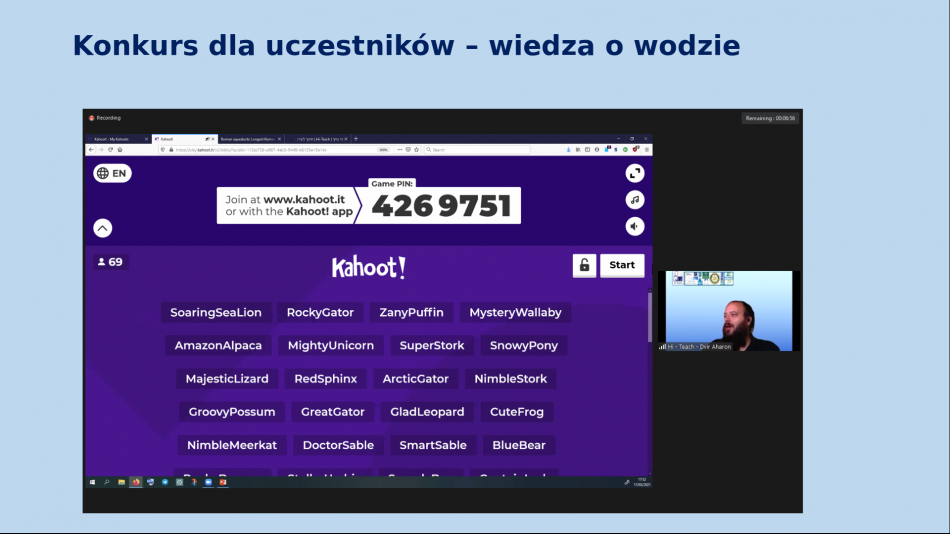Open a new browser tab
This screenshot has height=534, width=950.
[x=356, y=139]
